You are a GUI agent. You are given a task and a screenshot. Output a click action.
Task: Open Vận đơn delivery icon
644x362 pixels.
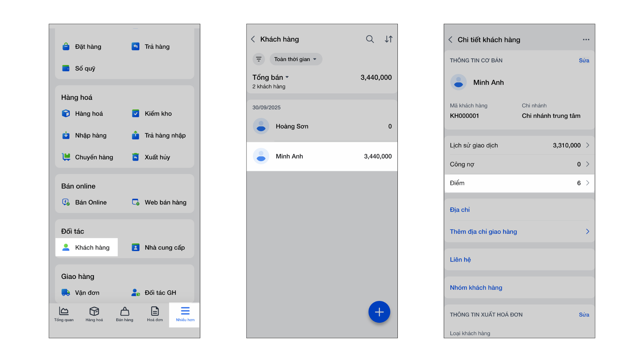point(66,293)
